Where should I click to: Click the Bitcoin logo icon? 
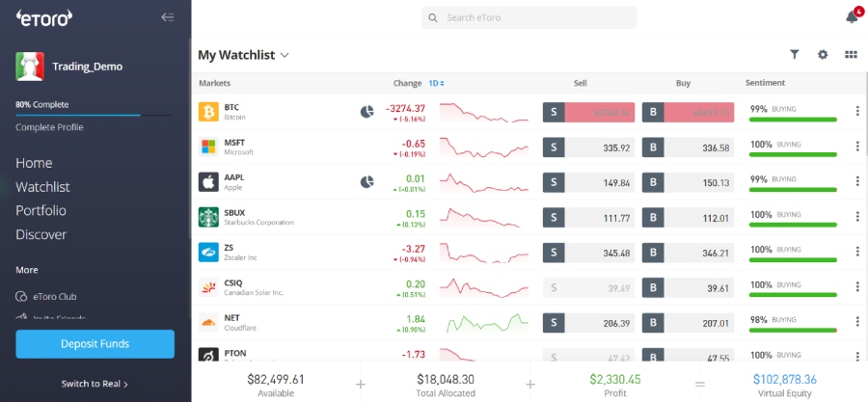208,112
